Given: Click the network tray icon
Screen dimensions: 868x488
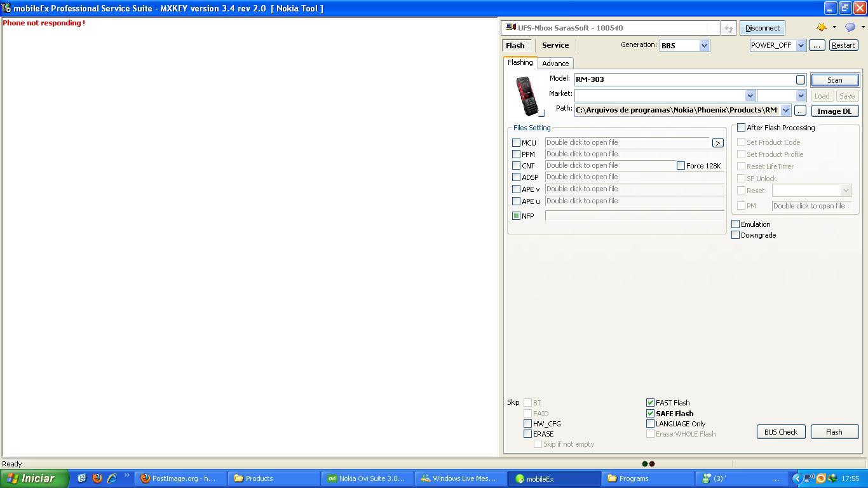Looking at the screenshot, I should [x=809, y=478].
